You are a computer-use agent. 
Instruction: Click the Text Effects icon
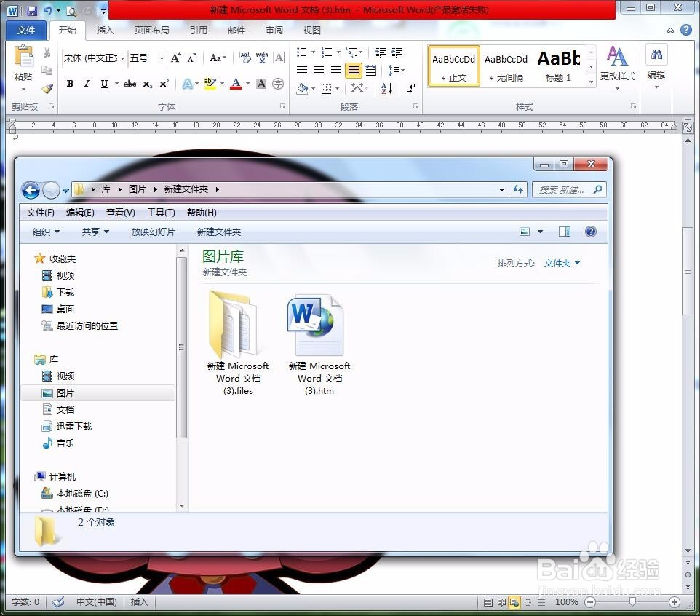click(x=188, y=84)
